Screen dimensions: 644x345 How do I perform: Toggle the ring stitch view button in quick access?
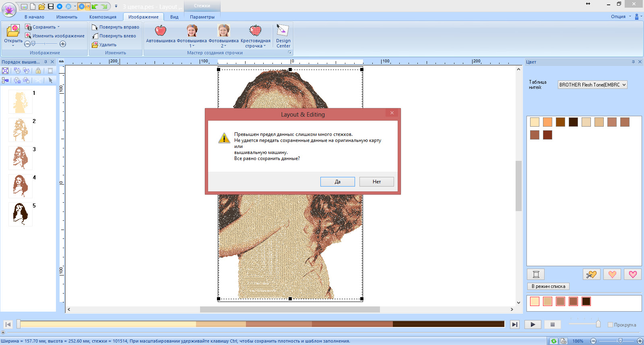click(x=81, y=6)
